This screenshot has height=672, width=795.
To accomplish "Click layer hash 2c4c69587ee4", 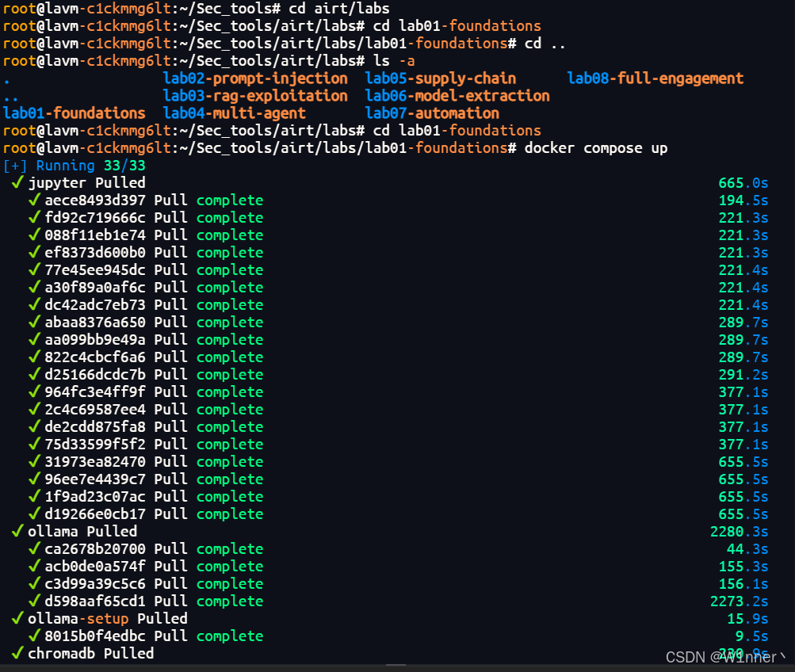I will click(95, 410).
